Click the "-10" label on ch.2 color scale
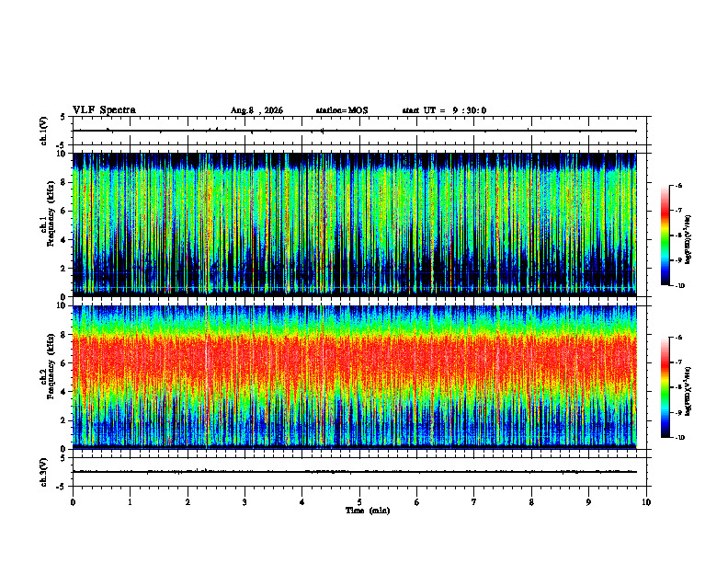The height and width of the screenshot is (563, 728). coord(679,438)
